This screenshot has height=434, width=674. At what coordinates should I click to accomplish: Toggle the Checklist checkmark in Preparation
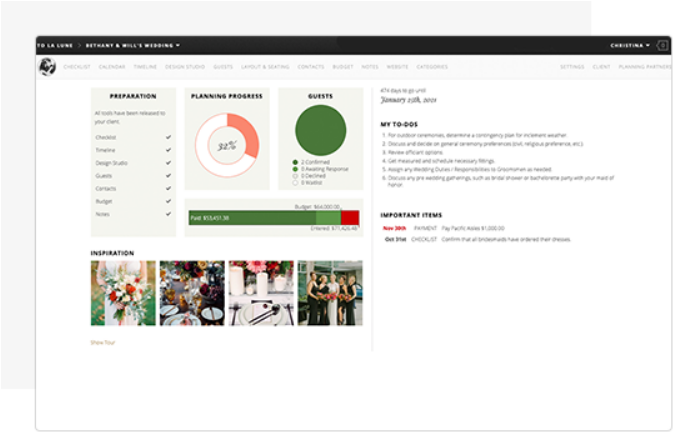tap(168, 137)
